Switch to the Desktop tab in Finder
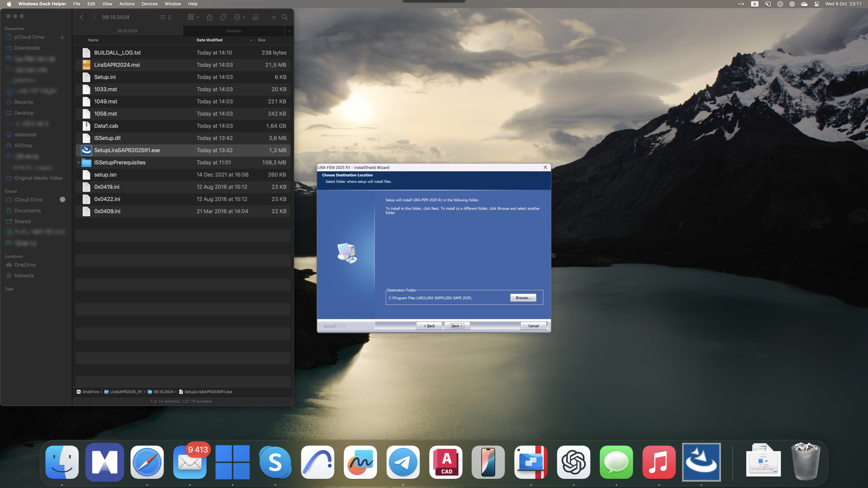Image resolution: width=868 pixels, height=488 pixels. [233, 31]
